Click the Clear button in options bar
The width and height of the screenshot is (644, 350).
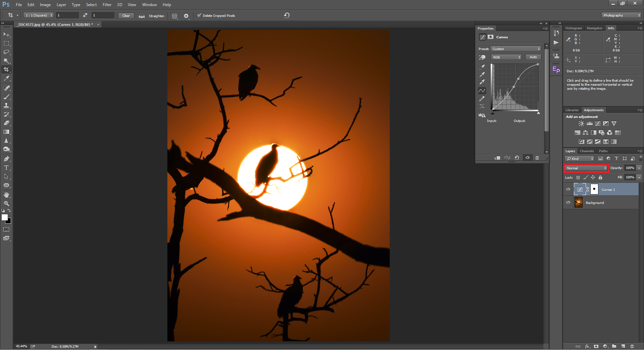(x=126, y=16)
